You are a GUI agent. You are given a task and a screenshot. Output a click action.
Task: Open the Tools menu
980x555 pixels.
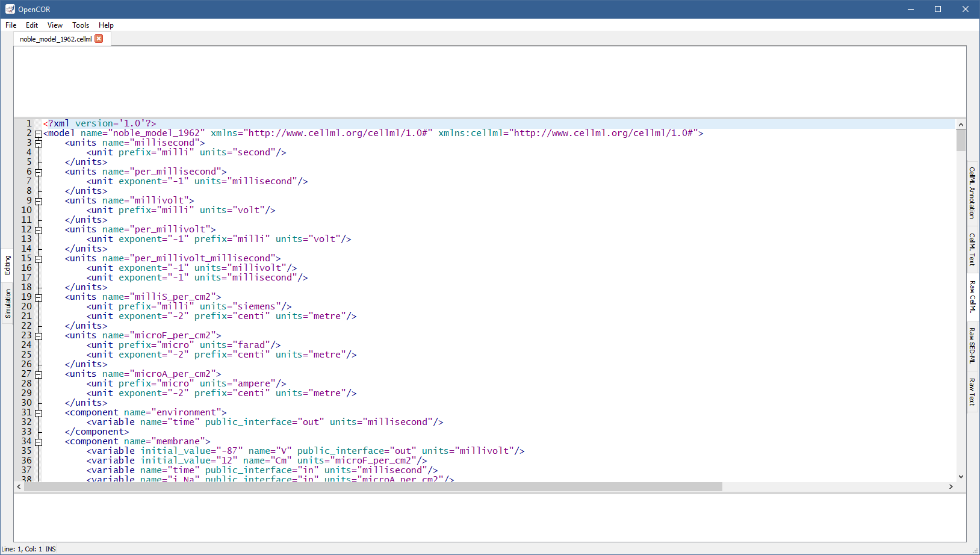(81, 25)
